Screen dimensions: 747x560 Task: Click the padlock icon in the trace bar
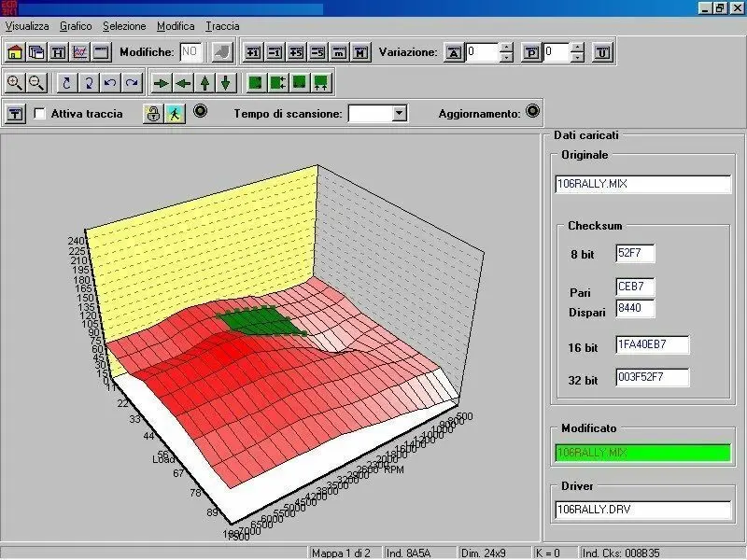[x=153, y=114]
